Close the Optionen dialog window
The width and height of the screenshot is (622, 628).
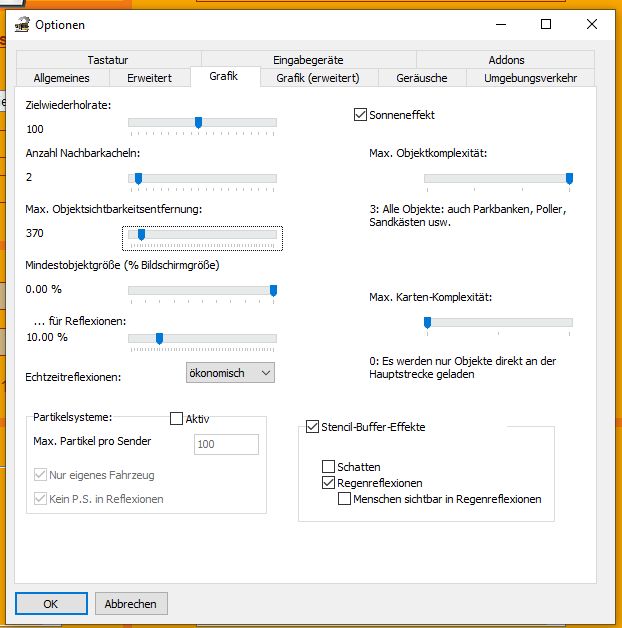pyautogui.click(x=593, y=24)
